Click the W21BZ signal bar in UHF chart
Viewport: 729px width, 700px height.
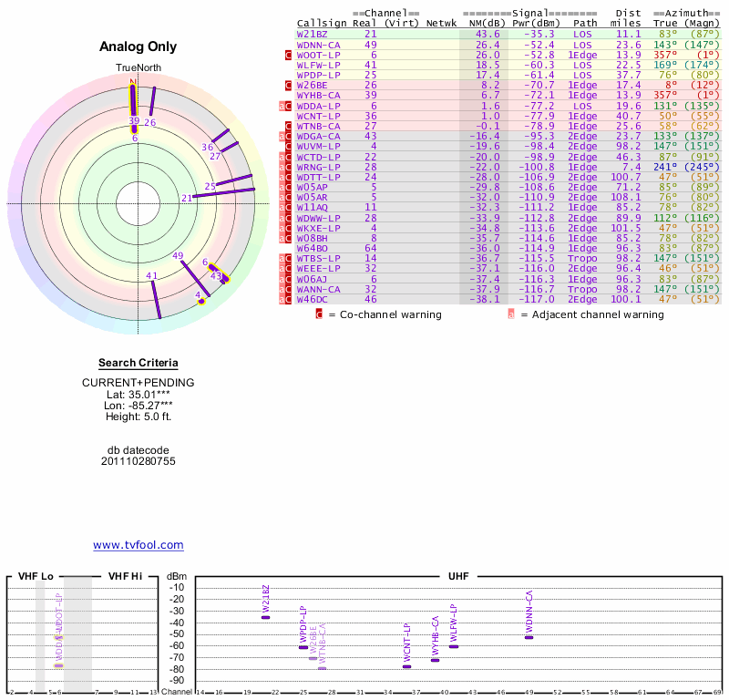click(265, 617)
